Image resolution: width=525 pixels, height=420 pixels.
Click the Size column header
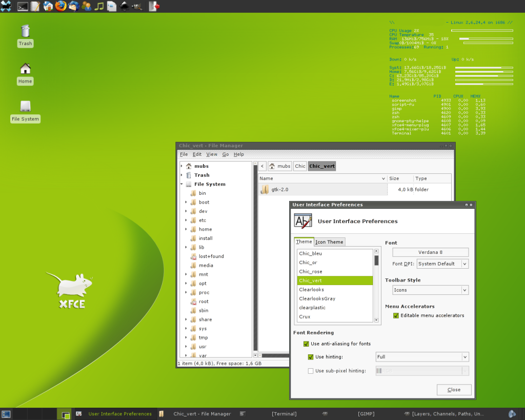(400, 178)
